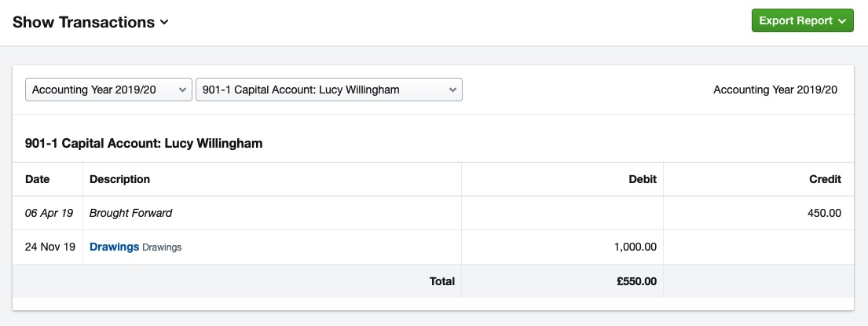Viewport: 868px width, 326px height.
Task: Click the £550.00 total figure
Action: point(637,281)
